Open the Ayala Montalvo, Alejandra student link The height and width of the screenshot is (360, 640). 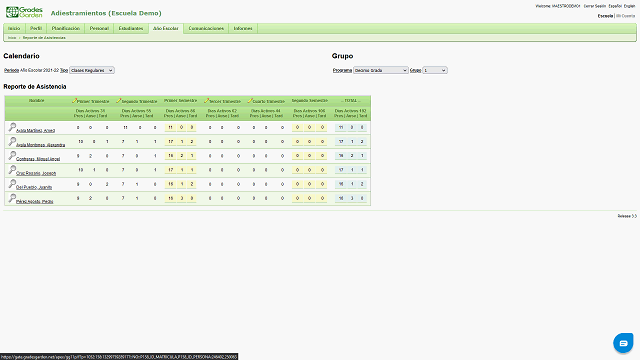click(x=40, y=145)
